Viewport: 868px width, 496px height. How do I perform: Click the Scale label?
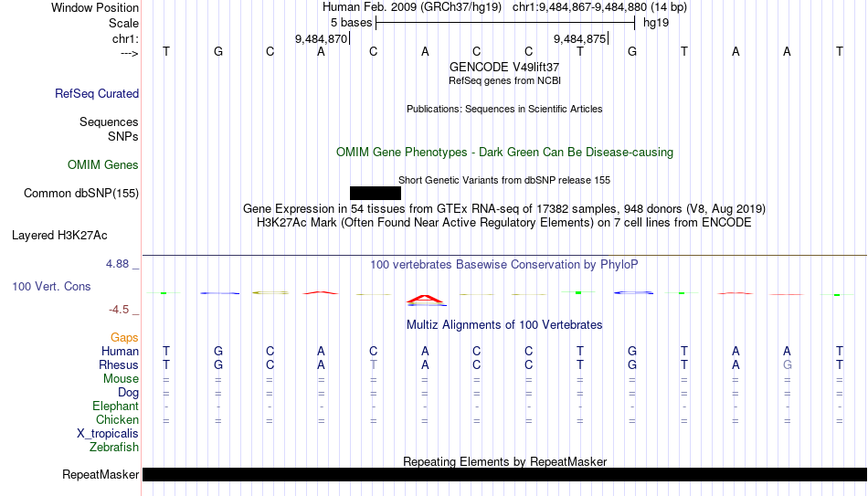(123, 23)
